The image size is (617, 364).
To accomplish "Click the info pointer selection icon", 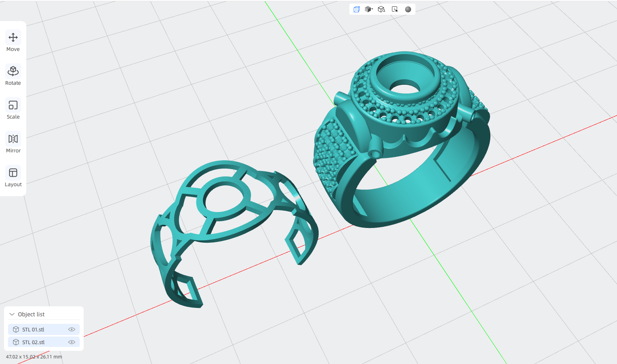I will click(x=395, y=9).
